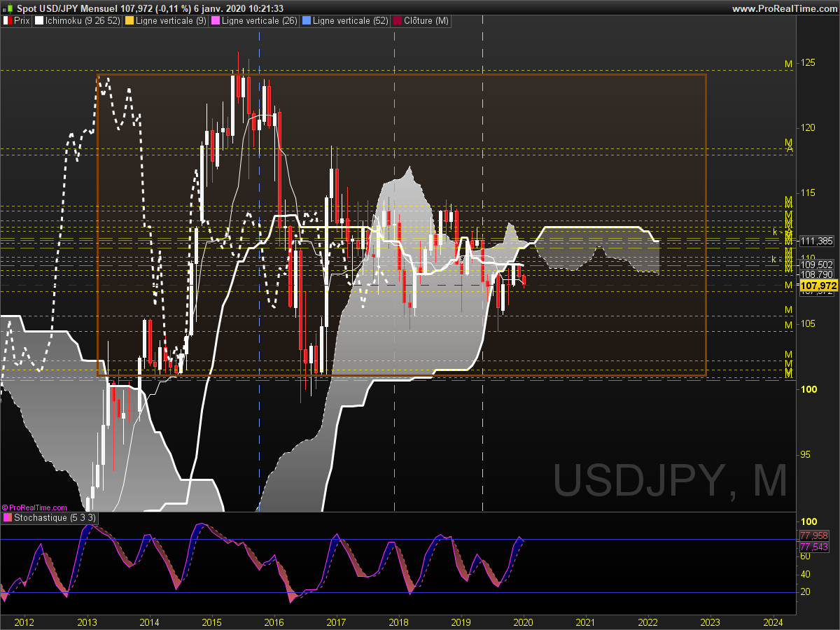Click the 120 level on the price axis
This screenshot has width=840, height=630.
tap(808, 127)
